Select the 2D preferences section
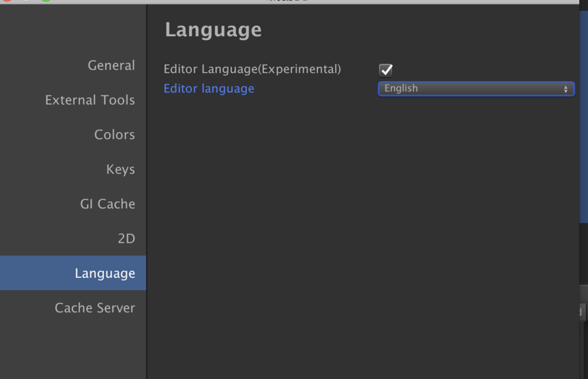The image size is (588, 379). (126, 238)
